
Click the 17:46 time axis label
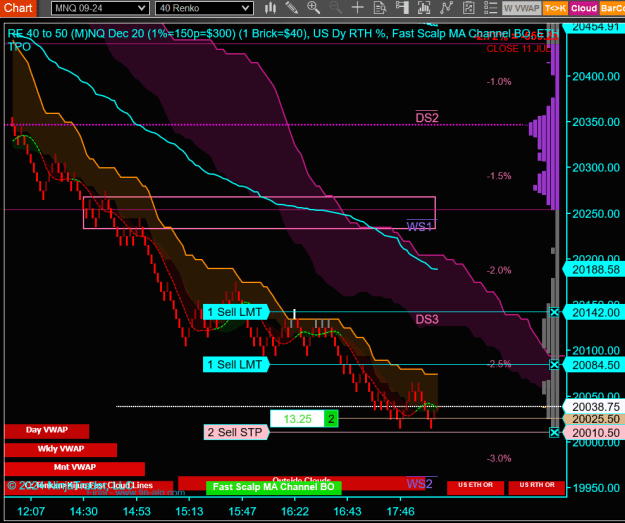(401, 511)
